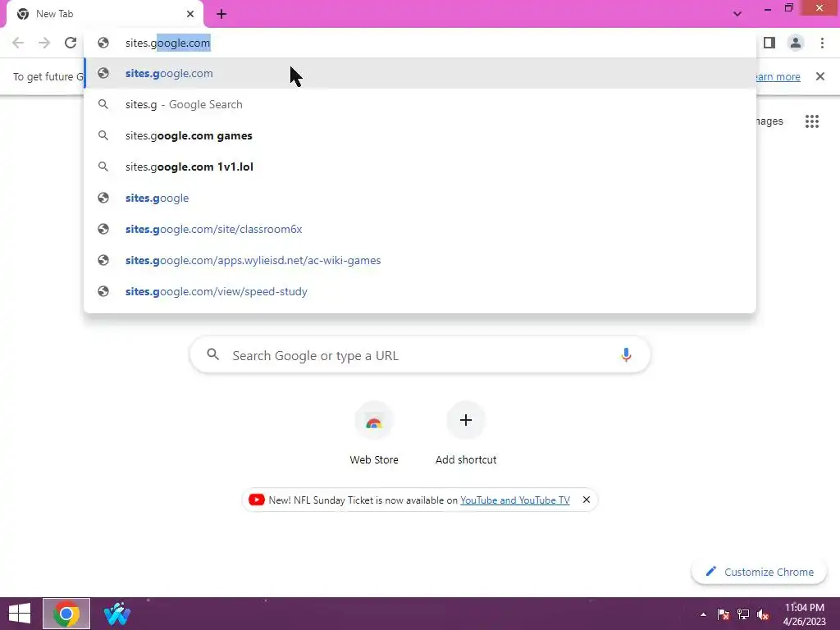Open sites.google.com/view/speed-study suggestion

420,291
